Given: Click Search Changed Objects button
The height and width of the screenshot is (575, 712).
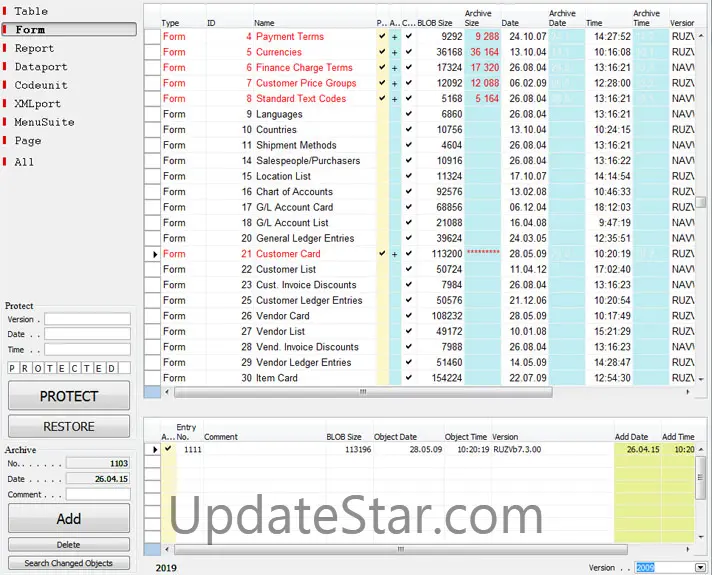Looking at the screenshot, I should (x=69, y=563).
